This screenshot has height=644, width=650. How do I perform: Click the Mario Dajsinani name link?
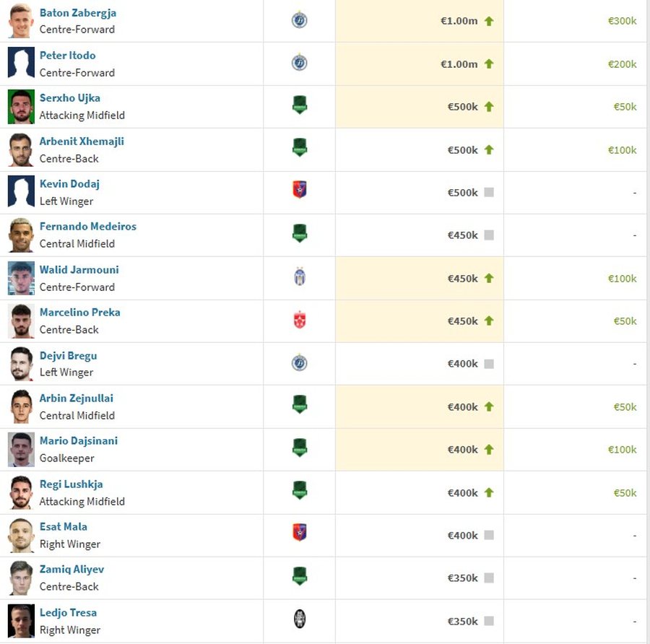click(79, 440)
